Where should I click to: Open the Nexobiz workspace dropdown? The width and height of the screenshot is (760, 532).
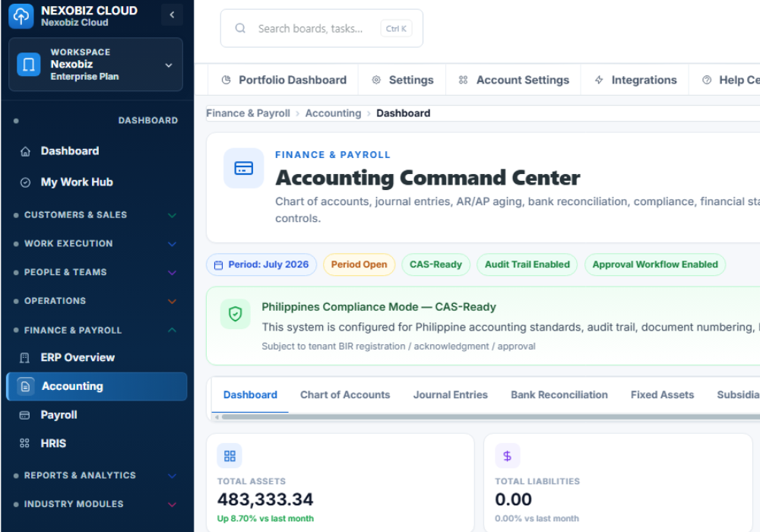(x=96, y=65)
